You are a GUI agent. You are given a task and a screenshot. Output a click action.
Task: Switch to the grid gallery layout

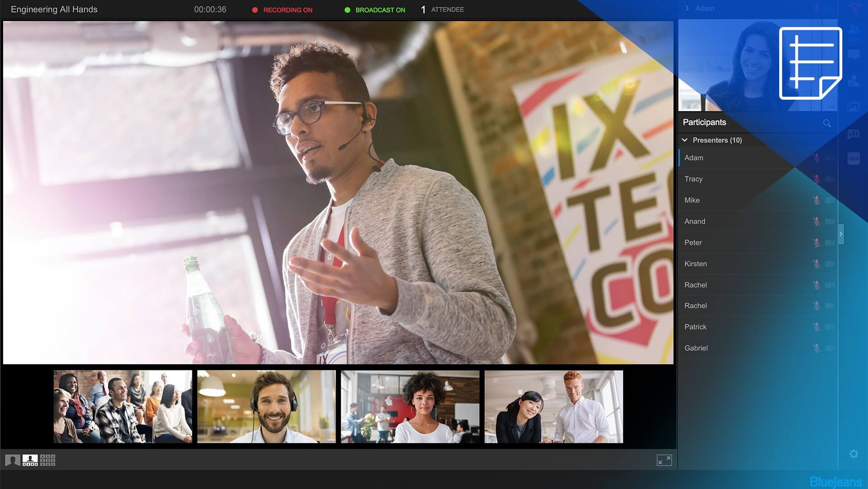pyautogui.click(x=47, y=460)
